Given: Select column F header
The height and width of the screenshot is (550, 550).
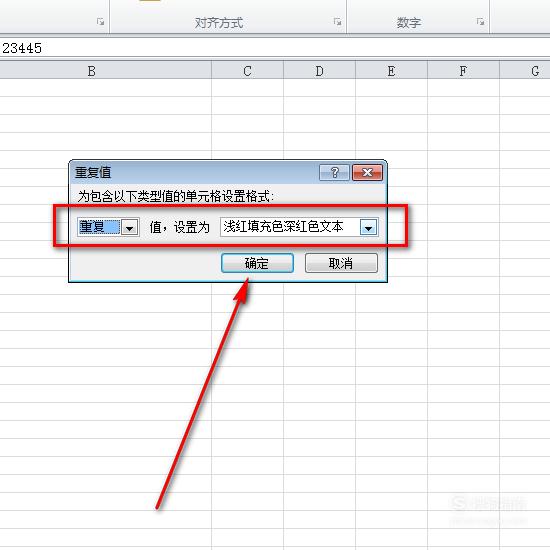Looking at the screenshot, I should (x=463, y=71).
